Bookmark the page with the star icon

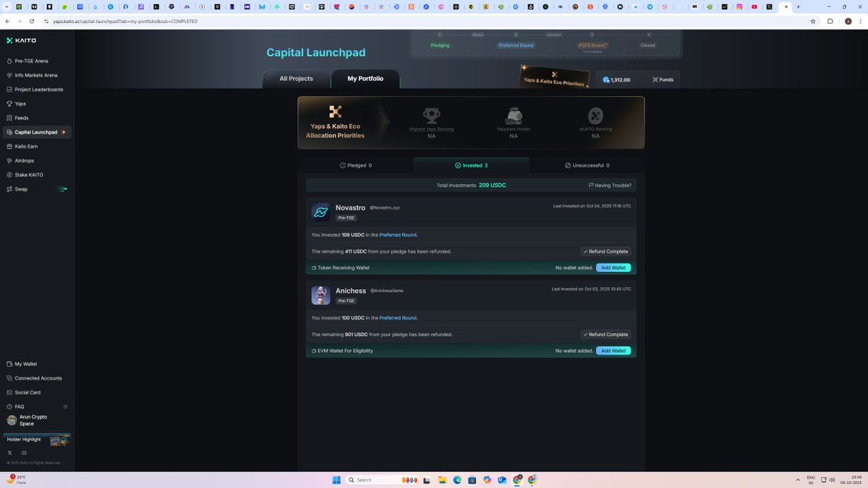click(x=813, y=21)
